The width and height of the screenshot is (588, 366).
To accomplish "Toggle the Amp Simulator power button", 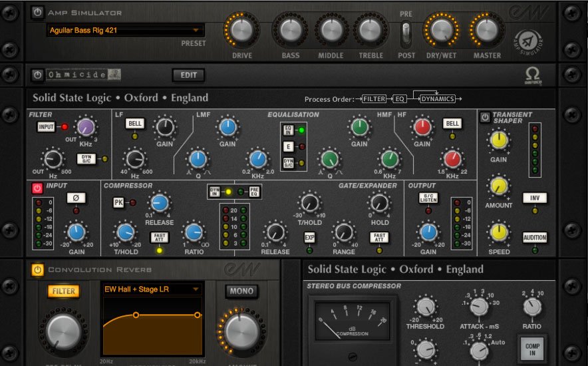I will coord(37,13).
